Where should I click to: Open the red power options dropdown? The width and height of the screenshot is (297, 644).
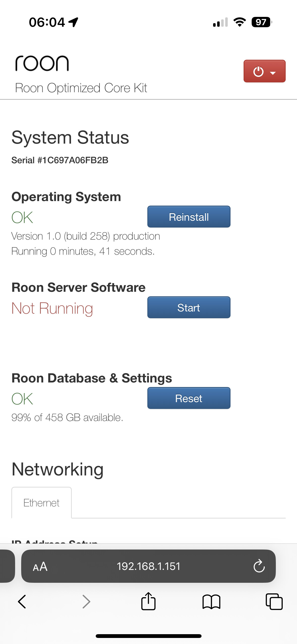click(x=264, y=71)
